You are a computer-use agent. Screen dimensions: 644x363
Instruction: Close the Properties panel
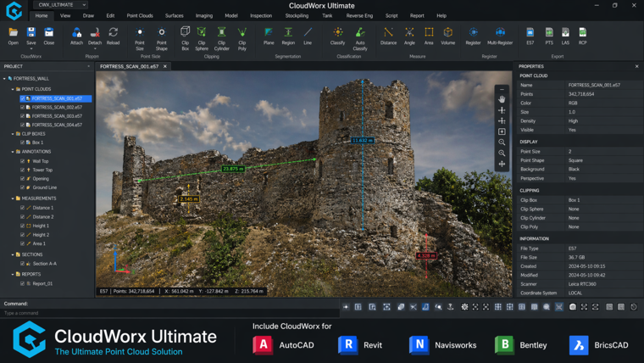(x=637, y=66)
